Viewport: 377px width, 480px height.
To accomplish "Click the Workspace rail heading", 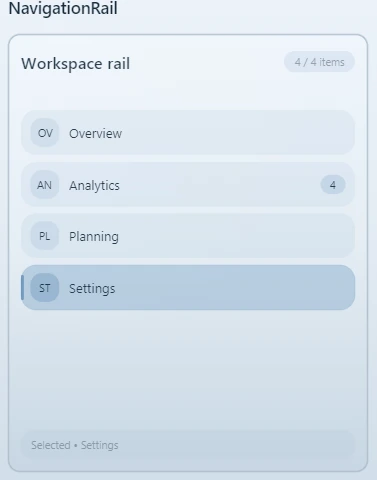I will click(x=76, y=63).
